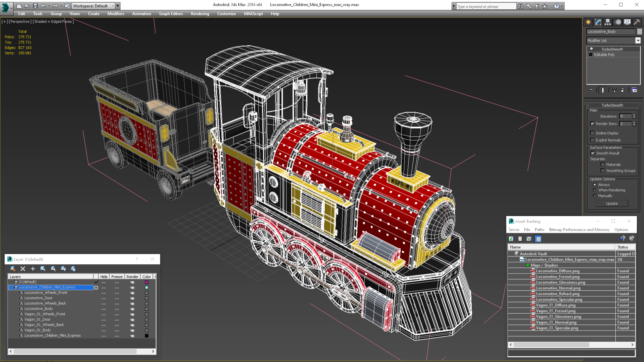Click Create New Layer icon

13,269
